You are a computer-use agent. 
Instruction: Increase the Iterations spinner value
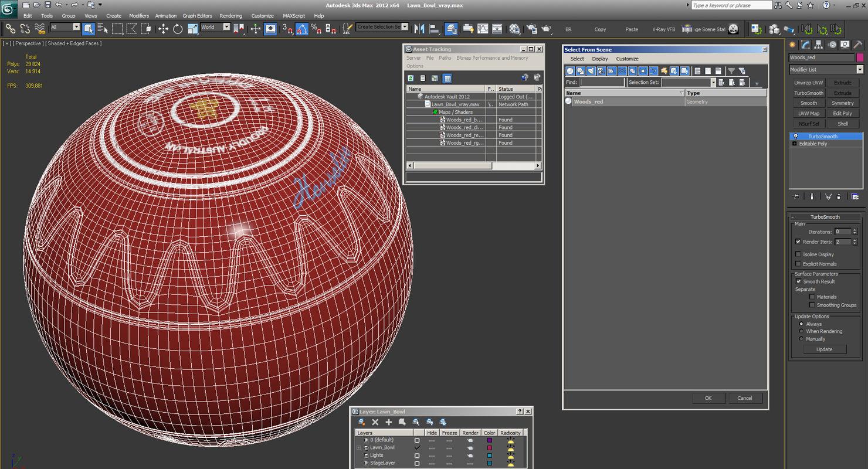(x=855, y=230)
